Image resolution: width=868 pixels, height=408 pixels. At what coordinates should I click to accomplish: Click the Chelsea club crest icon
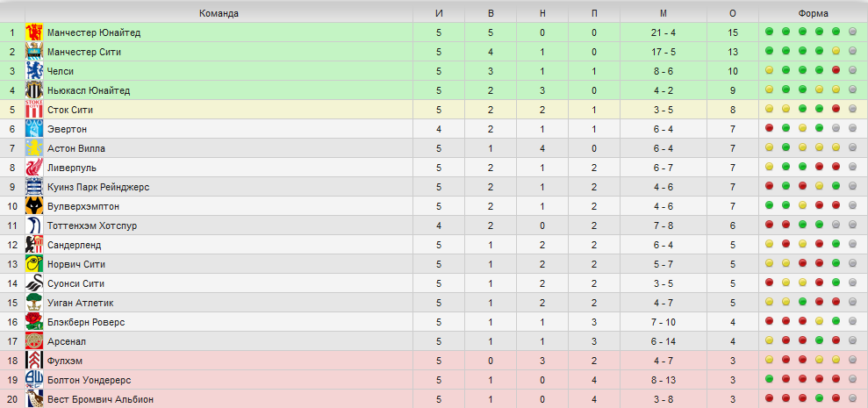tap(34, 71)
